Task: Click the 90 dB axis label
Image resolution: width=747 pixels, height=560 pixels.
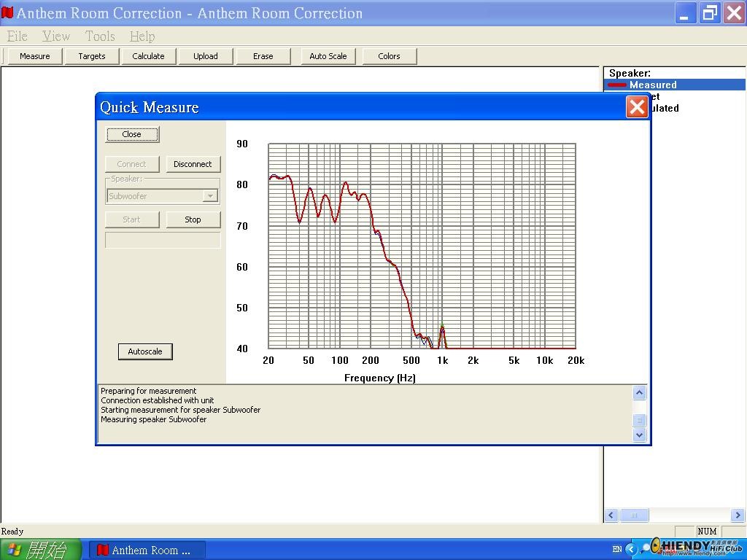Action: point(242,144)
